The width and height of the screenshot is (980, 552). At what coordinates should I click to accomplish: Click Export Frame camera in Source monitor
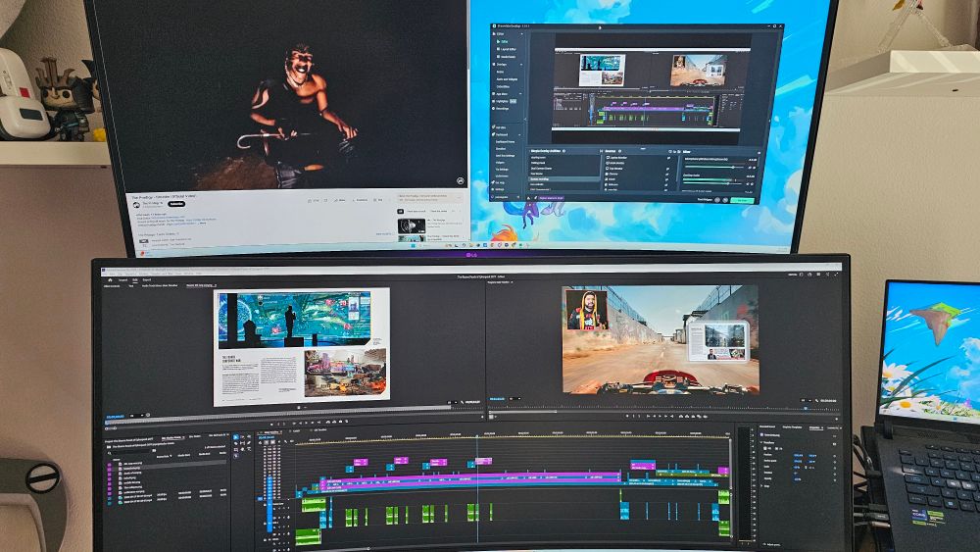coord(340,422)
